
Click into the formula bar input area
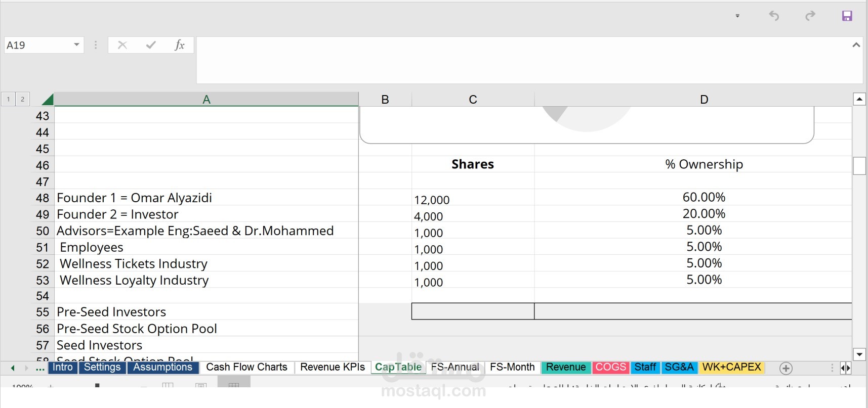tap(524, 60)
